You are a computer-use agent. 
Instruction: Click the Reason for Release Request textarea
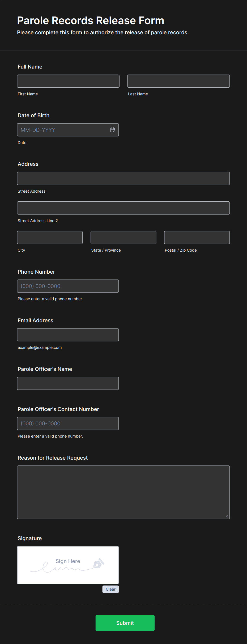pyautogui.click(x=123, y=492)
